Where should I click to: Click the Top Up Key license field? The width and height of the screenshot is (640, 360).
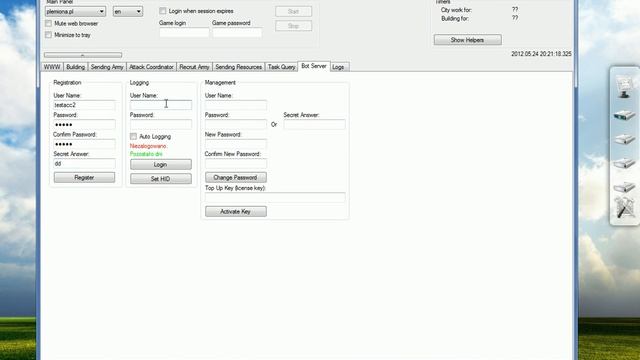(x=275, y=198)
